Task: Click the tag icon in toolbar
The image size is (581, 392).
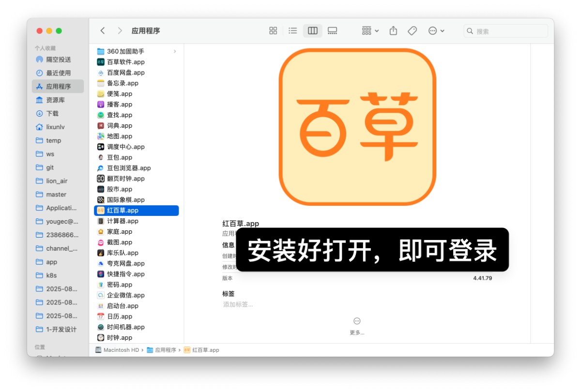Action: [x=412, y=30]
